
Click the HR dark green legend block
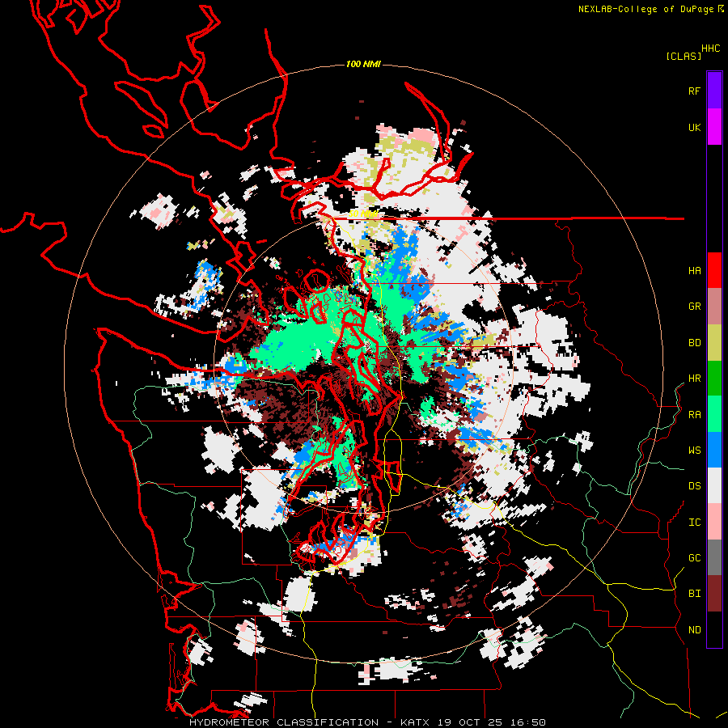click(x=714, y=379)
